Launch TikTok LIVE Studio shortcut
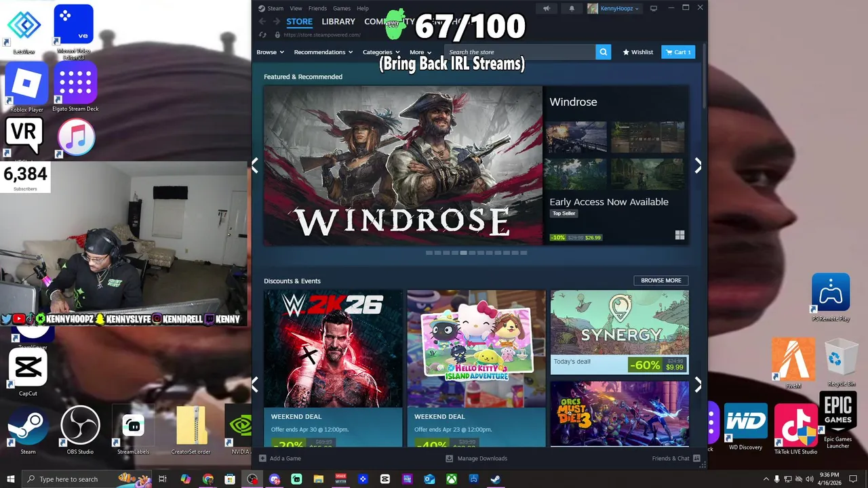This screenshot has height=488, width=868. (x=795, y=429)
